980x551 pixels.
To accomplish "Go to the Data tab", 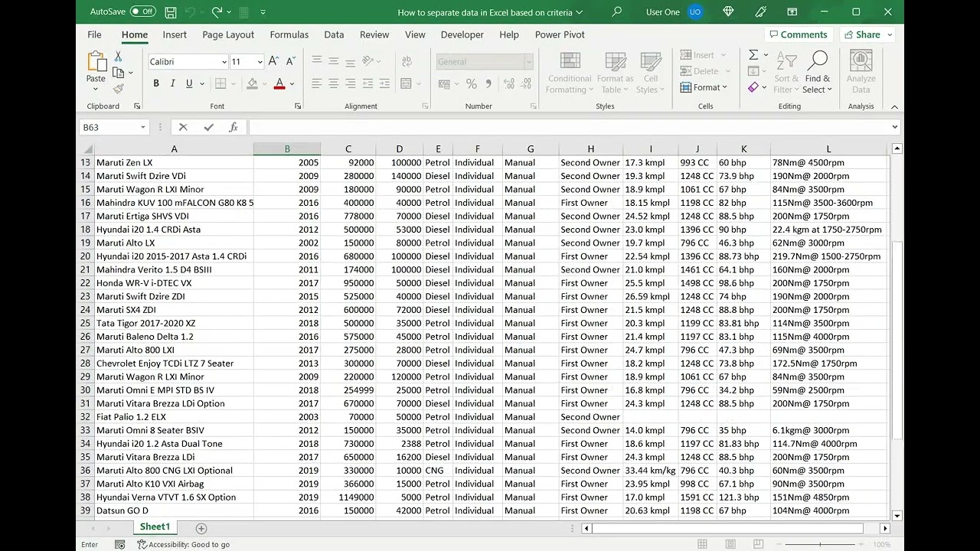I will [x=334, y=34].
